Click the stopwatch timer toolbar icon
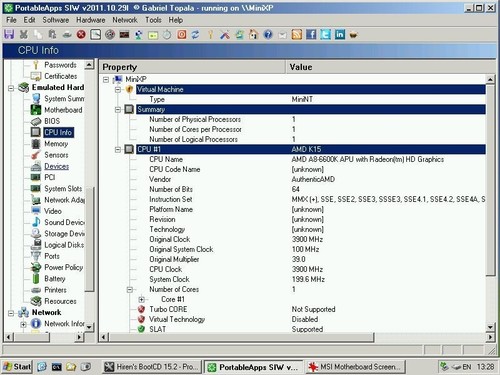The width and height of the screenshot is (500, 375). (167, 34)
